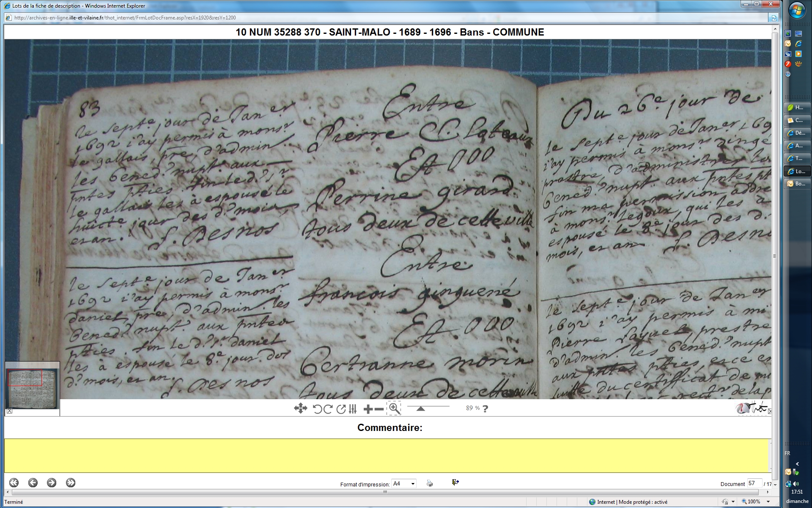Rotate image clockwise
Screen dimensions: 812x508
coord(328,409)
